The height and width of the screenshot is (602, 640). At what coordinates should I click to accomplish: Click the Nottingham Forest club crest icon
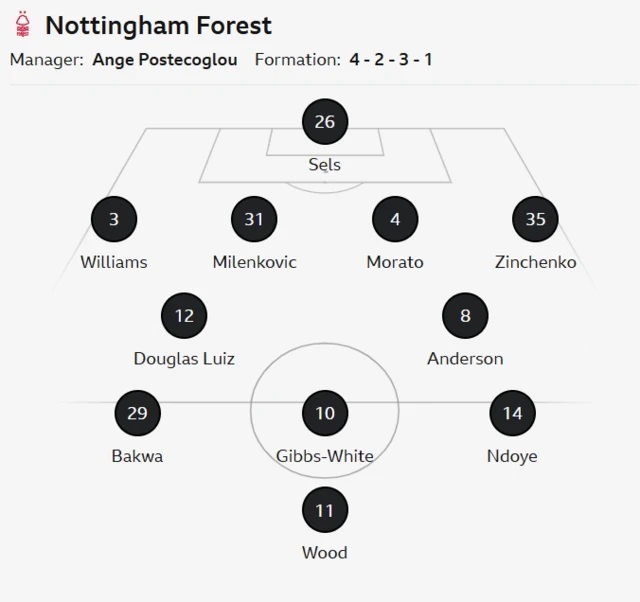tap(23, 25)
